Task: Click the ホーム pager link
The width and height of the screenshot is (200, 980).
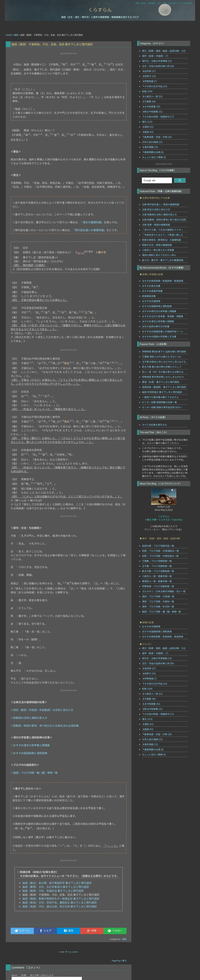Action: [68, 952]
